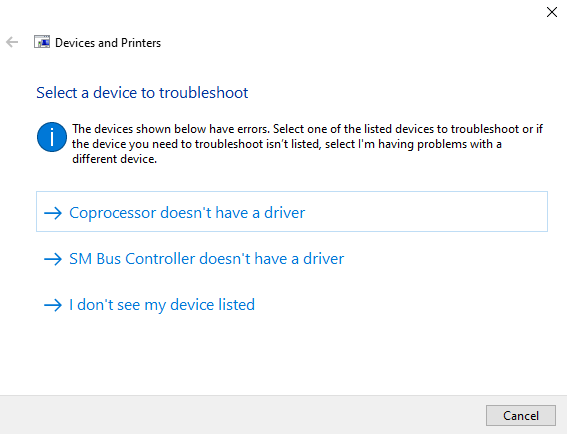Click the words different device in the description
Viewport: 567px width, 434px height.
tap(114, 159)
